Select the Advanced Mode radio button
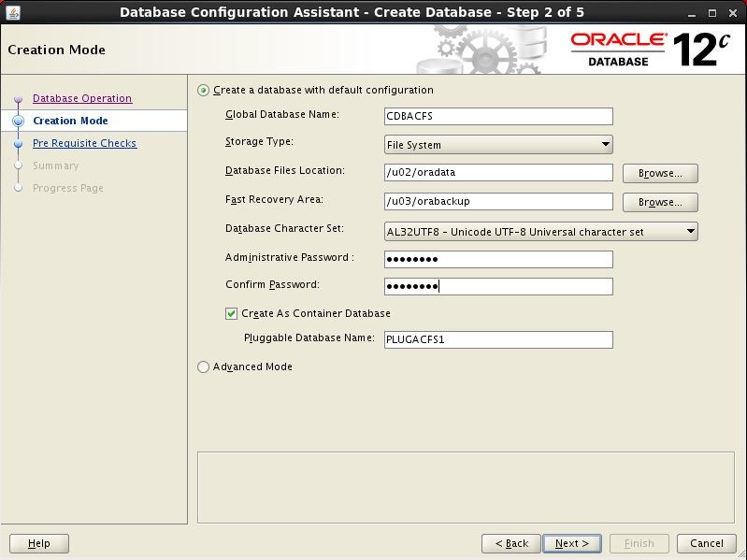Viewport: 747px width, 560px height. point(204,366)
